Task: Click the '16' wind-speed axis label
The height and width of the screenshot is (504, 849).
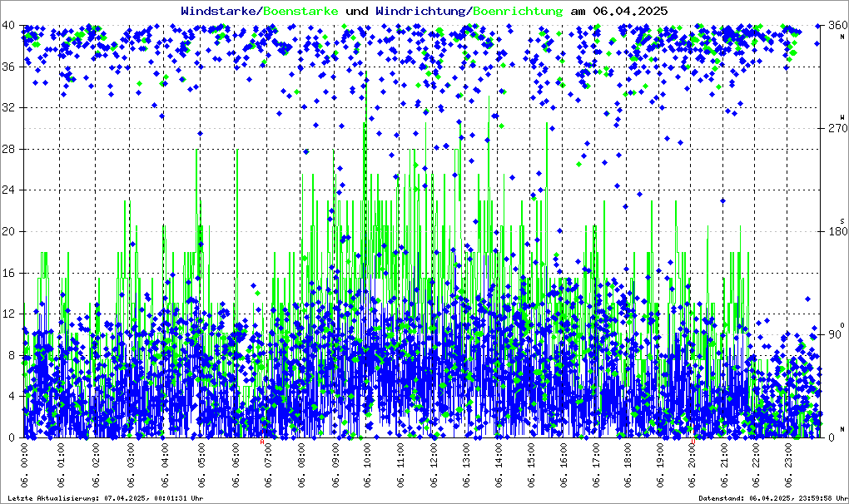Action: coord(8,273)
